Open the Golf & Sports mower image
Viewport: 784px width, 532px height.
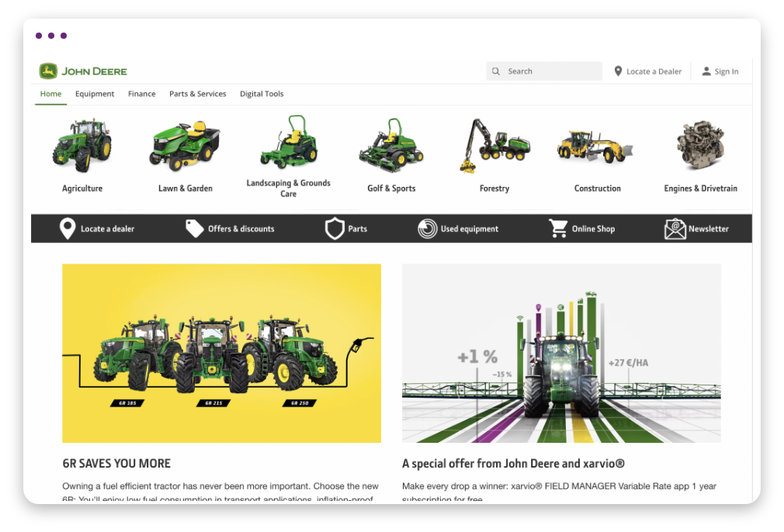pyautogui.click(x=391, y=145)
